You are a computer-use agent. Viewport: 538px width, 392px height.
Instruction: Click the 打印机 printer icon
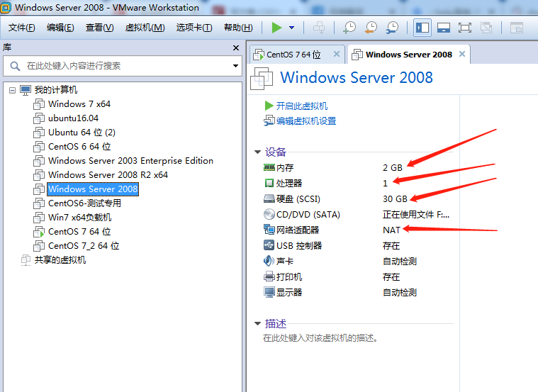point(269,276)
